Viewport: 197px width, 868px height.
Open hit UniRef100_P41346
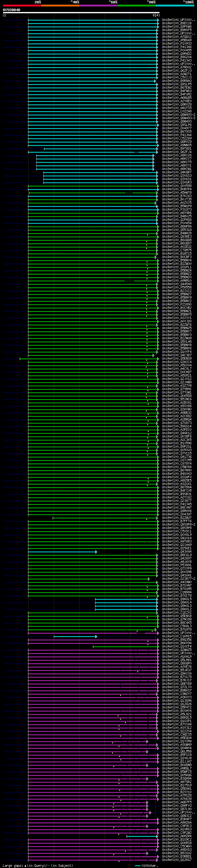pyautogui.click(x=176, y=47)
